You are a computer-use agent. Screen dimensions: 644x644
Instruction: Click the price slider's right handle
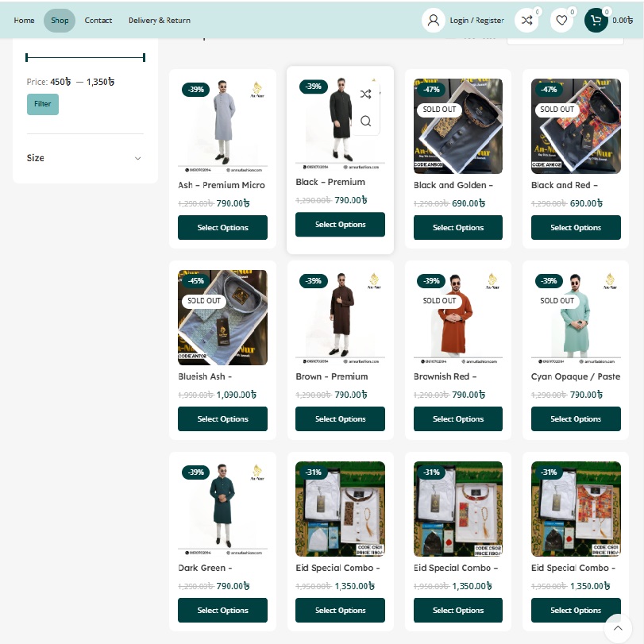tap(144, 57)
